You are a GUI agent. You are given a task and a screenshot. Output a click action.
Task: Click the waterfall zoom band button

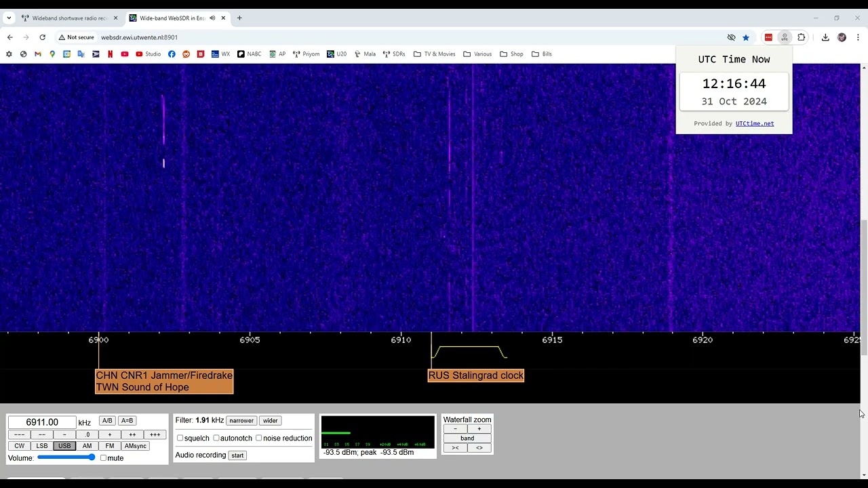point(467,439)
